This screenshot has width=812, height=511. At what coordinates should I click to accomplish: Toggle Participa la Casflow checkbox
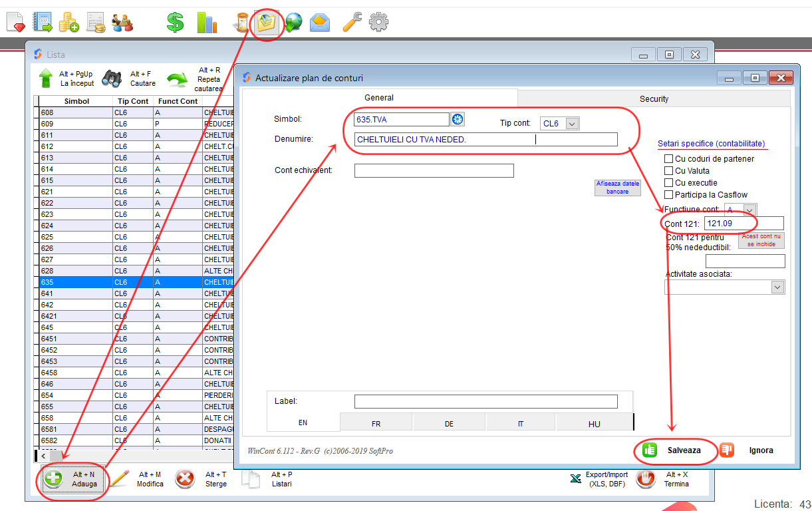tap(669, 195)
